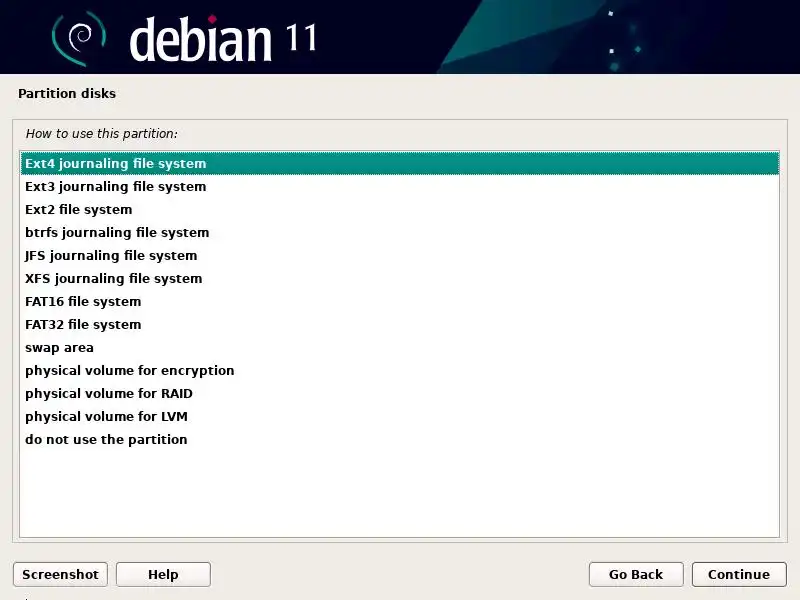This screenshot has width=800, height=600.
Task: Select XFS journaling file system
Action: pyautogui.click(x=399, y=279)
